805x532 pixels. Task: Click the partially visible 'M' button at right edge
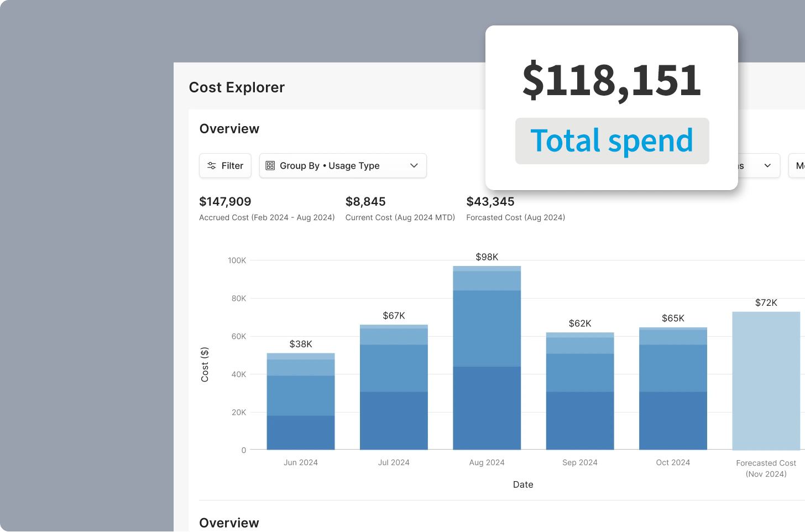tap(799, 165)
